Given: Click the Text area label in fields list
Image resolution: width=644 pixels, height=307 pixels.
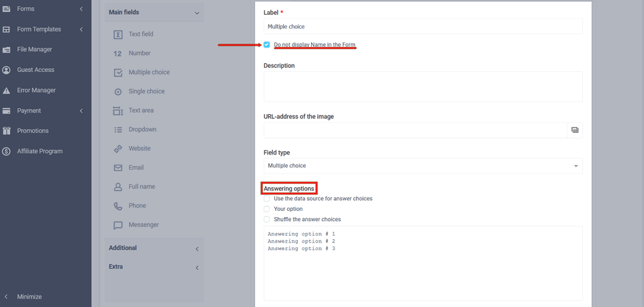Looking at the screenshot, I should pos(141,111).
